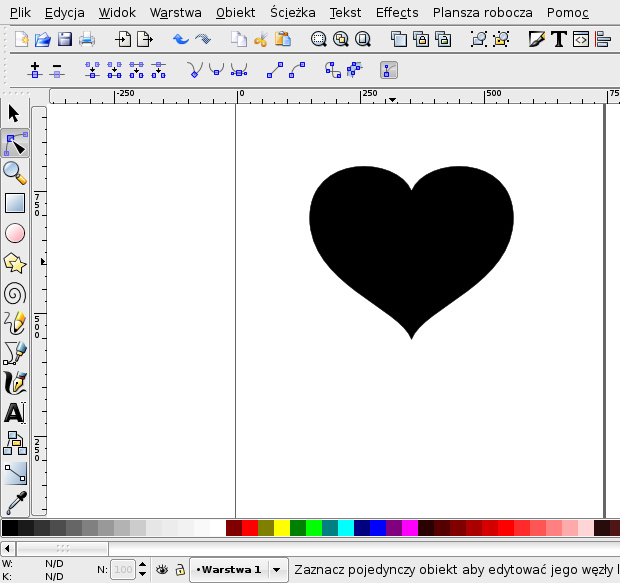
Task: Click the Insert new node icon
Action: (x=35, y=71)
